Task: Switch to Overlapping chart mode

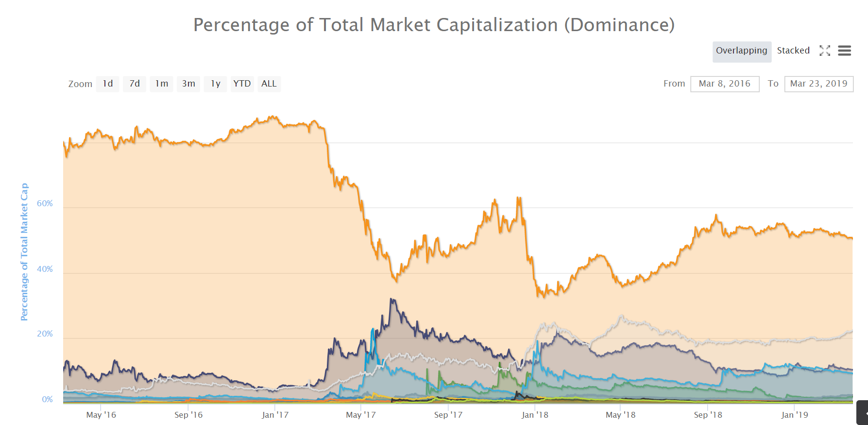Action: 742,52
